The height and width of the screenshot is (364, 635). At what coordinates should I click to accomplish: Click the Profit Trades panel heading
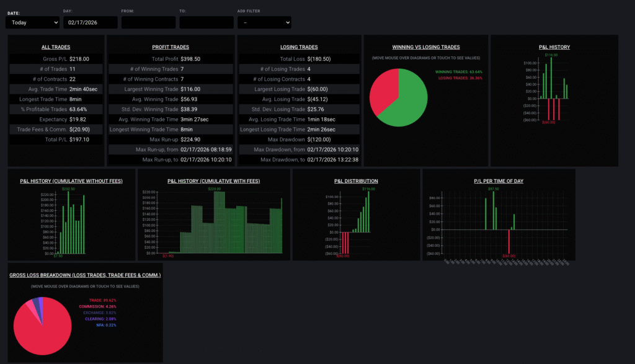[171, 47]
